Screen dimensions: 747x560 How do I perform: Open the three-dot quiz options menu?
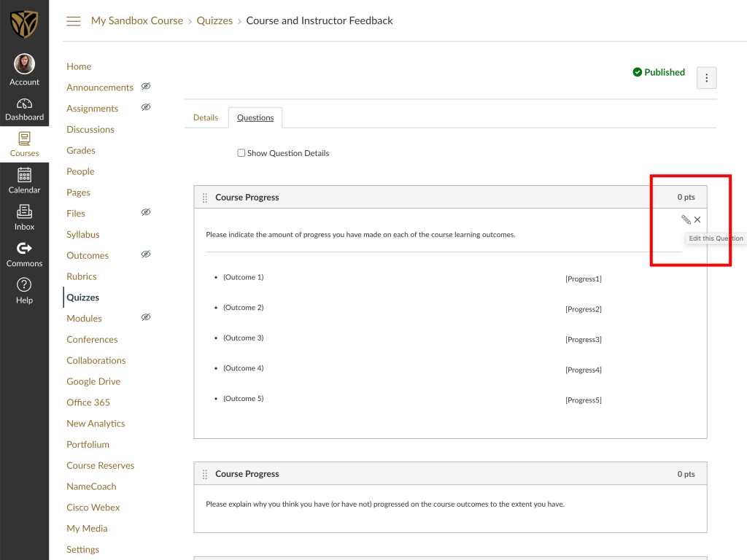(x=706, y=78)
